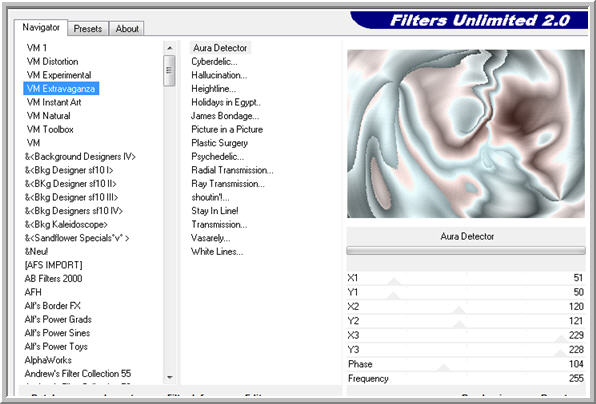The height and width of the screenshot is (404, 596).
Task: Choose Ray Transmission... filter
Action: (x=228, y=184)
